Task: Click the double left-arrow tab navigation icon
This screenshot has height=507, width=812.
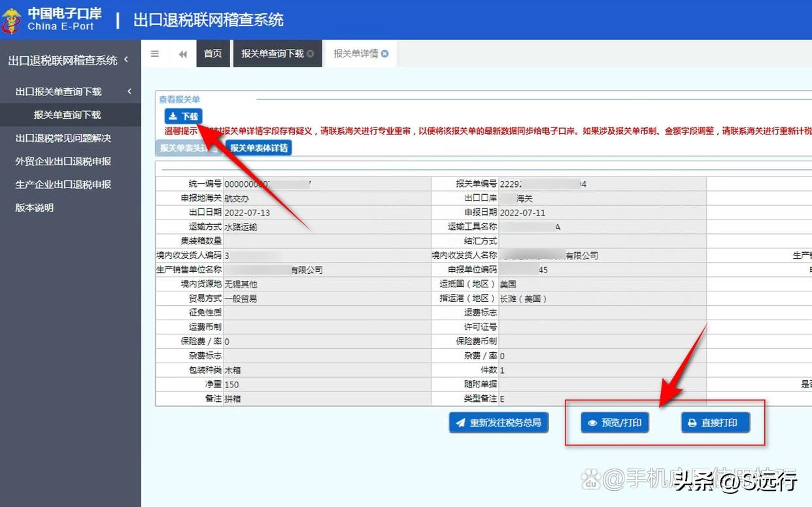Action: [183, 54]
